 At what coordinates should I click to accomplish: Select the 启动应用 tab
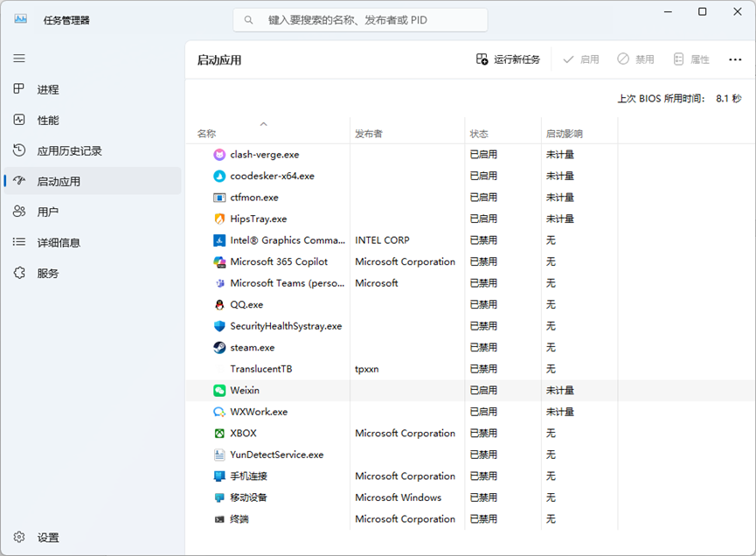click(x=93, y=181)
